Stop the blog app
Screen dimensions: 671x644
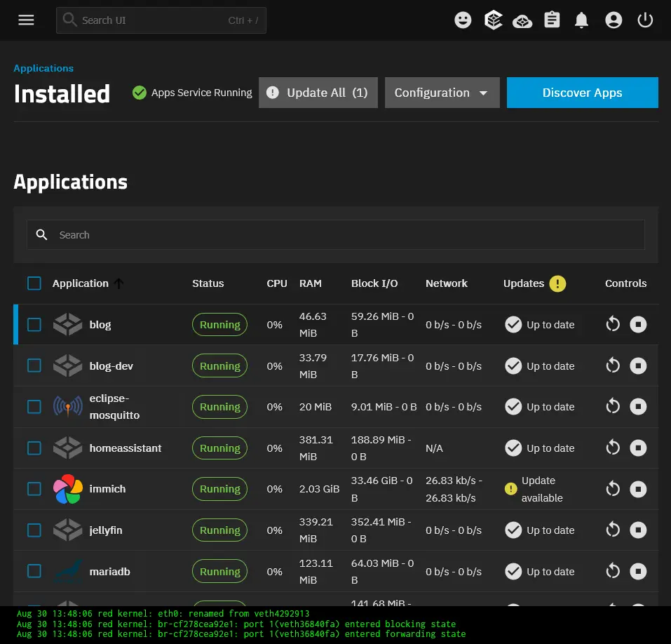tap(637, 324)
